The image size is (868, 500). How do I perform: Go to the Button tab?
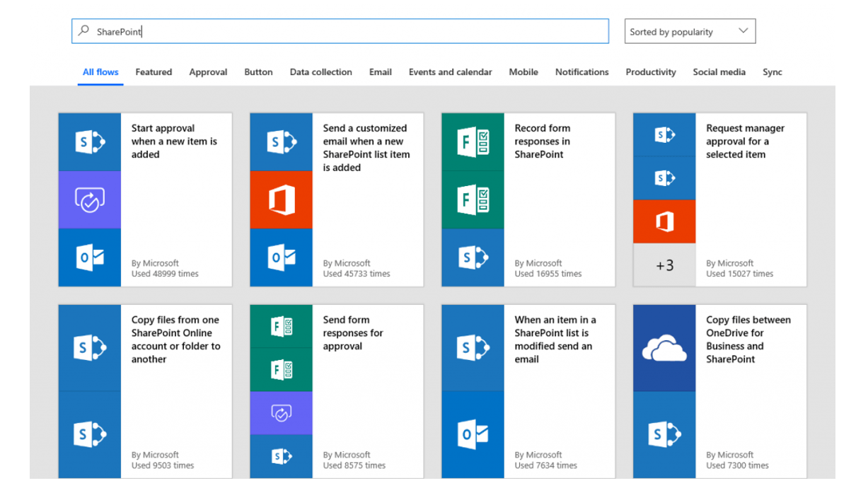pyautogui.click(x=258, y=72)
